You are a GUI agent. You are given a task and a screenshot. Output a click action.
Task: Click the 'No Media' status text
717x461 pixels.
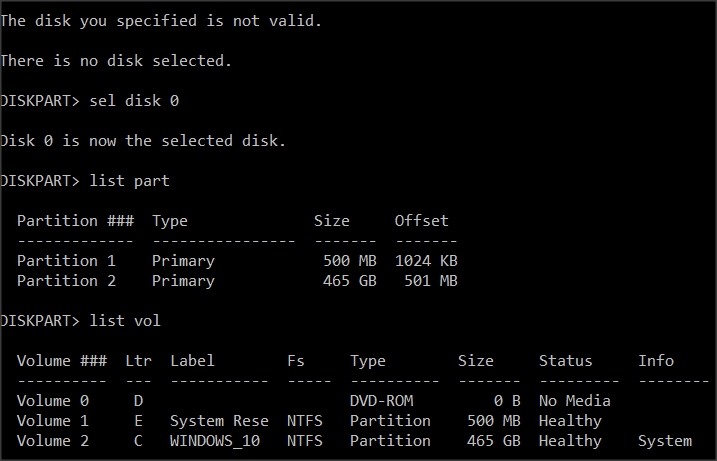click(574, 401)
